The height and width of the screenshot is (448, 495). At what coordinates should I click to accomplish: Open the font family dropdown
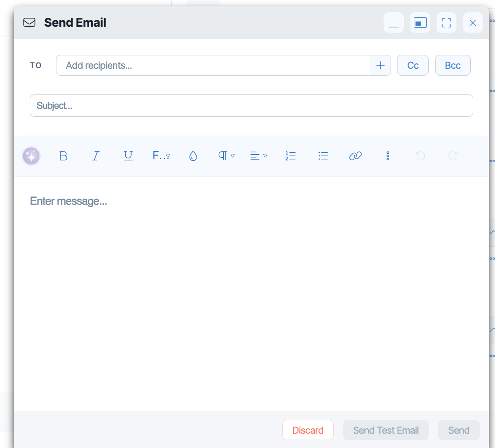(x=161, y=156)
